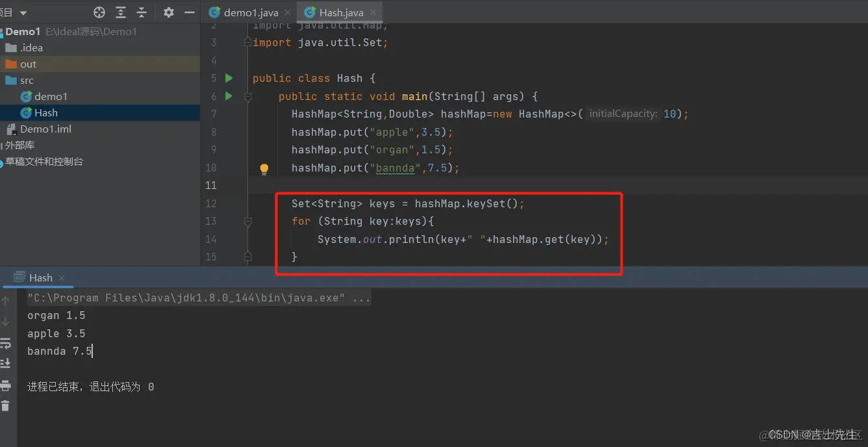Click the Expand All icon in project toolbar

tap(121, 12)
